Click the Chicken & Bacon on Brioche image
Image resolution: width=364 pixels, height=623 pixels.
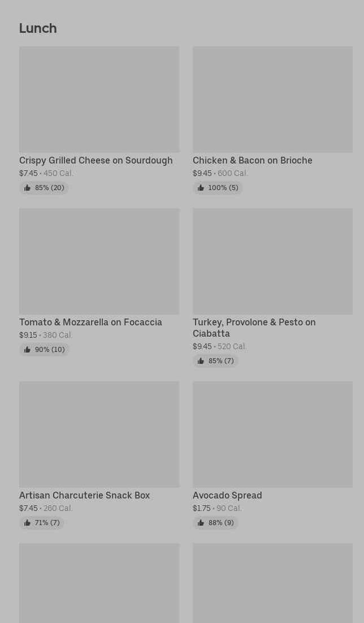[272, 100]
